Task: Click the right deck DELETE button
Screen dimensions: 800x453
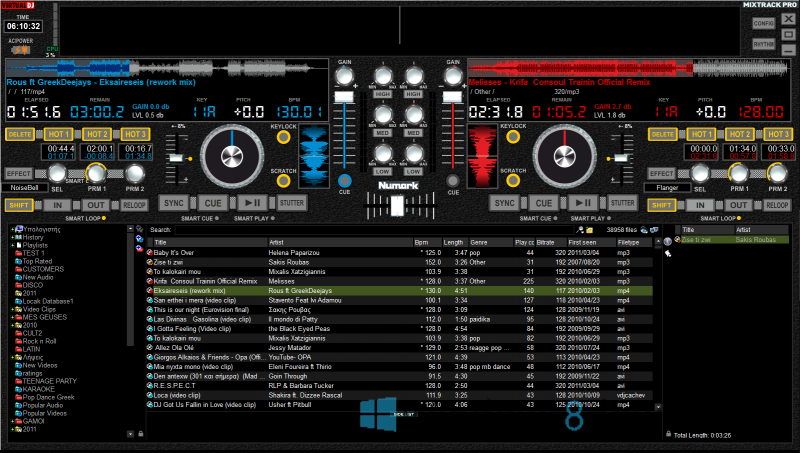Action: tap(662, 134)
